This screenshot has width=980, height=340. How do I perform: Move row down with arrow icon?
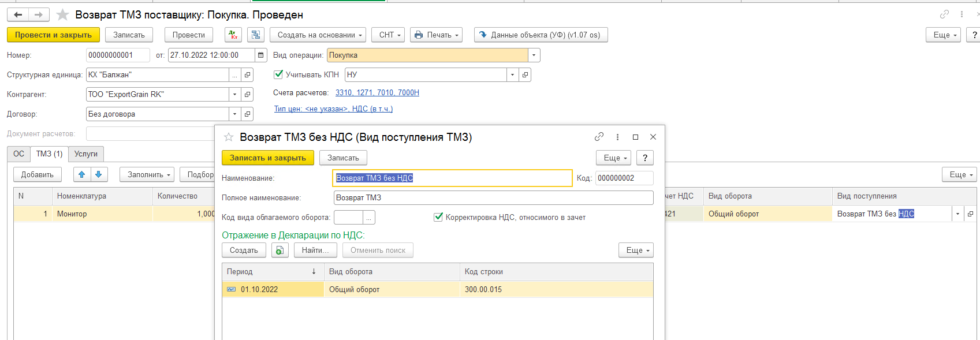click(x=99, y=174)
